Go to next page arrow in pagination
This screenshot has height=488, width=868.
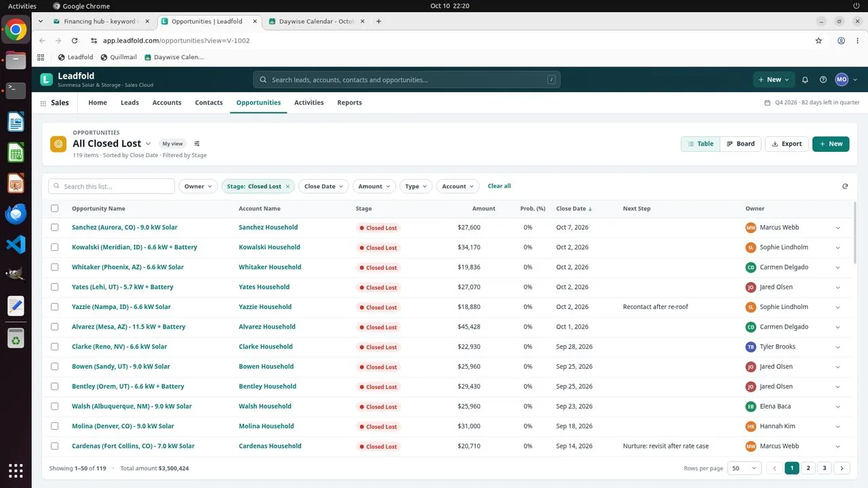point(842,468)
